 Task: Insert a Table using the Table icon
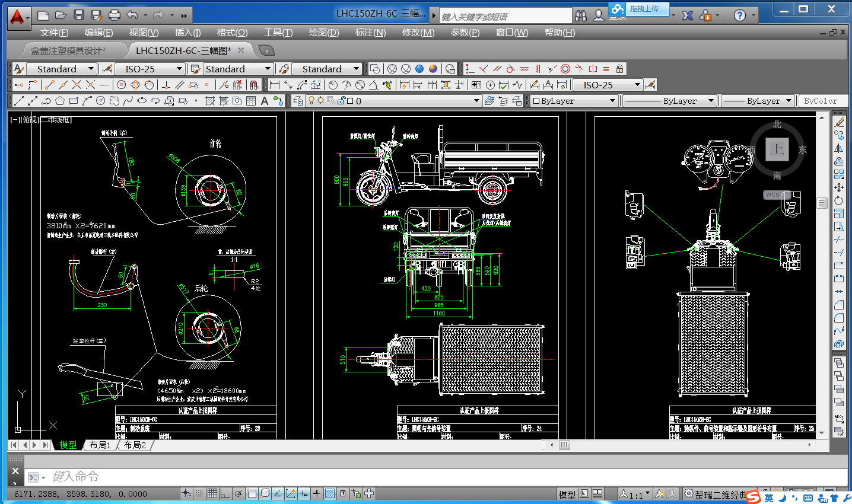pyautogui.click(x=250, y=100)
